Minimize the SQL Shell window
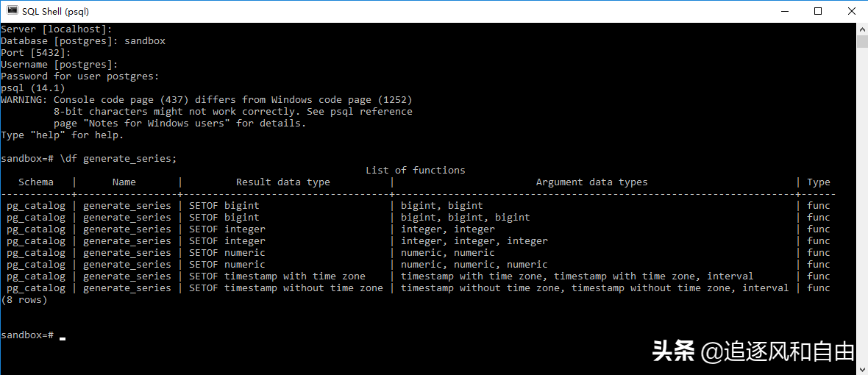Screen dimensions: 868x375 [x=783, y=11]
